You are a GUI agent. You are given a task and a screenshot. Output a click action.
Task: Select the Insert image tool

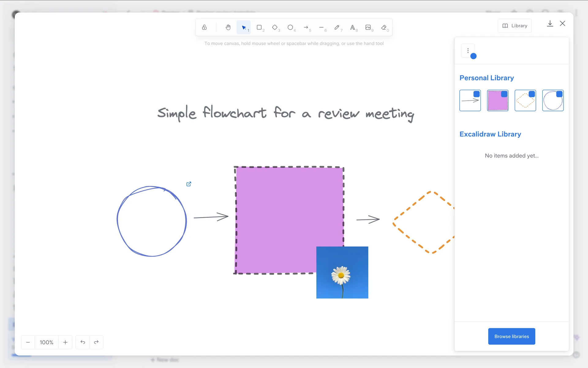click(x=368, y=27)
